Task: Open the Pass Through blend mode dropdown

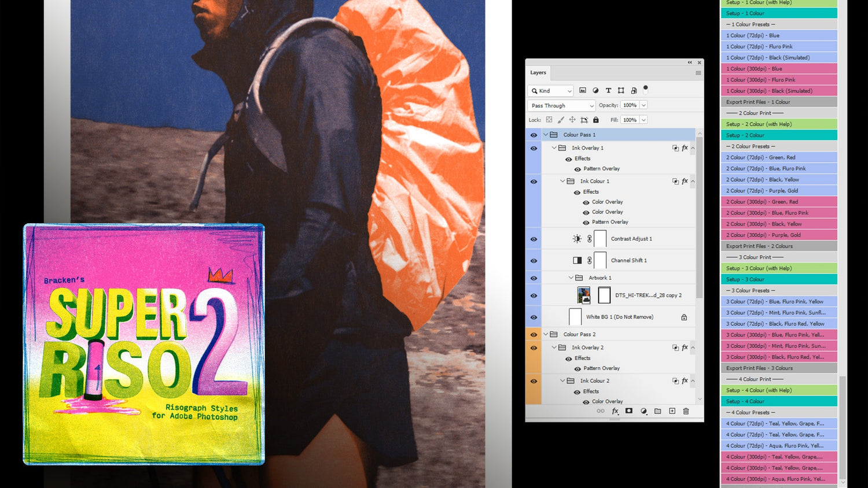Action: [x=561, y=106]
